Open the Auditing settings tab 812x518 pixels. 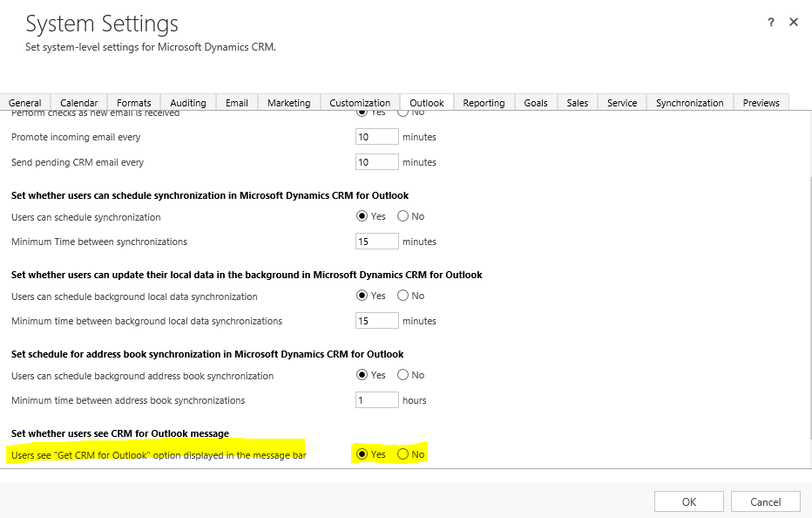coord(188,102)
